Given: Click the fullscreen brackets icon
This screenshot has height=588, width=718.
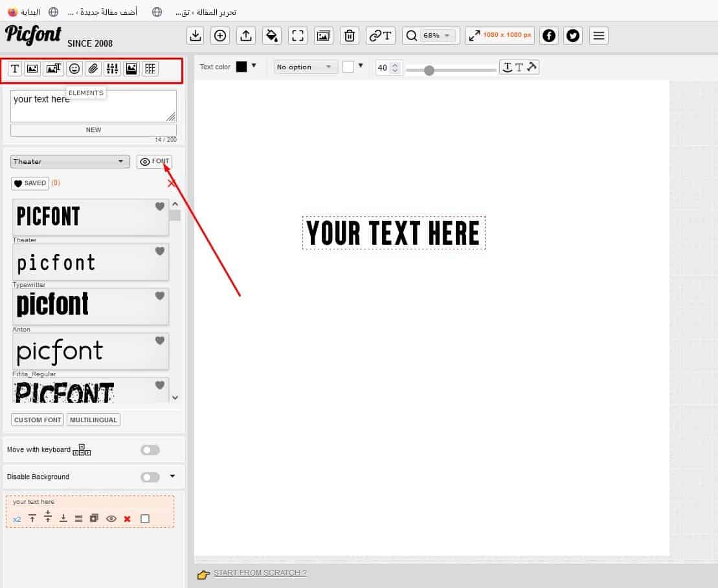Looking at the screenshot, I should [x=298, y=36].
